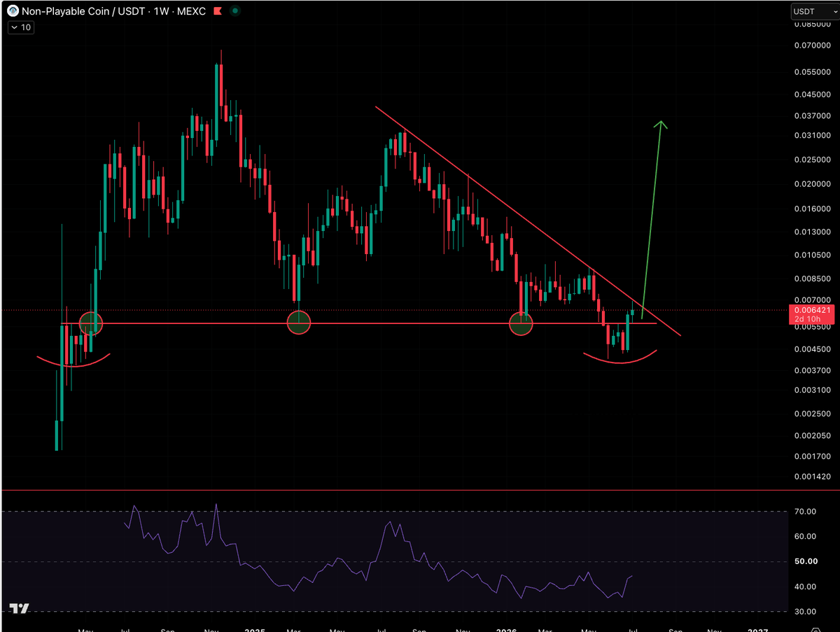Click the 0.005500 price axis label
840x632 pixels.
pyautogui.click(x=812, y=327)
